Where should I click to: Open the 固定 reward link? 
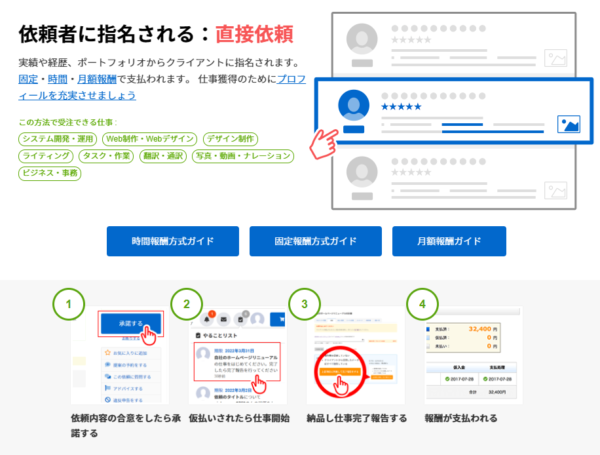pos(28,79)
